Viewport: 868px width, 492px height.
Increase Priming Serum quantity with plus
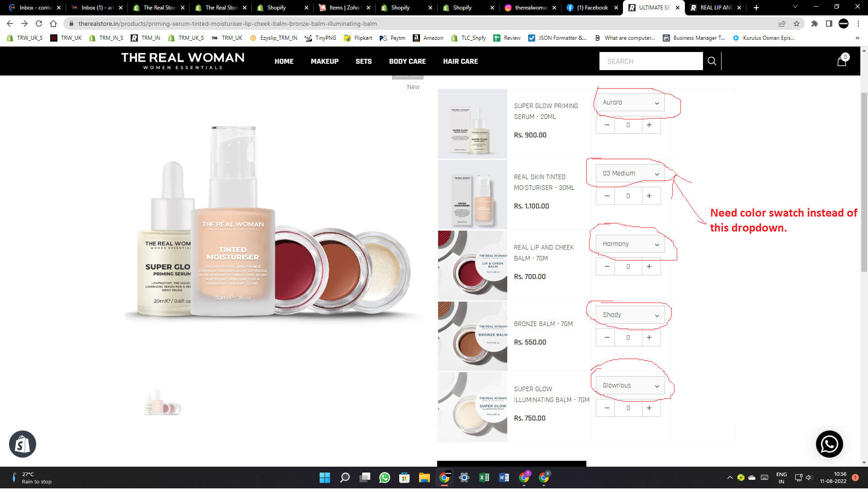coord(649,125)
